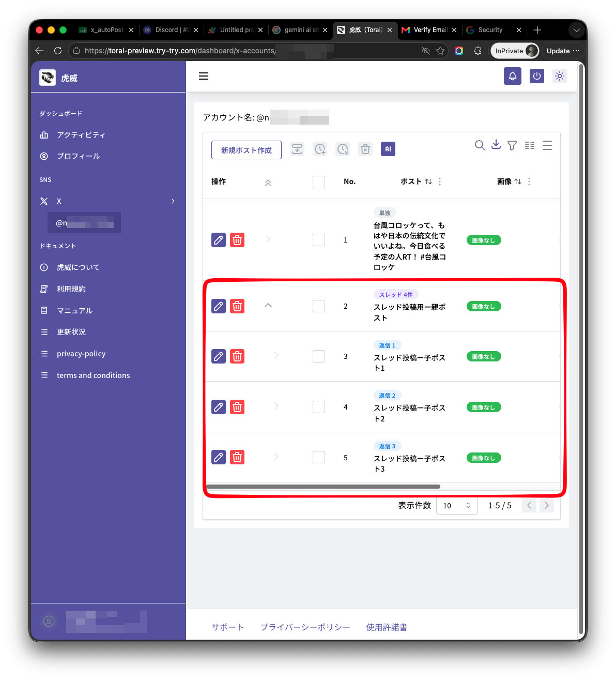The image size is (616, 680).
Task: Click the 新規ポスト作成 button
Action: click(x=247, y=150)
